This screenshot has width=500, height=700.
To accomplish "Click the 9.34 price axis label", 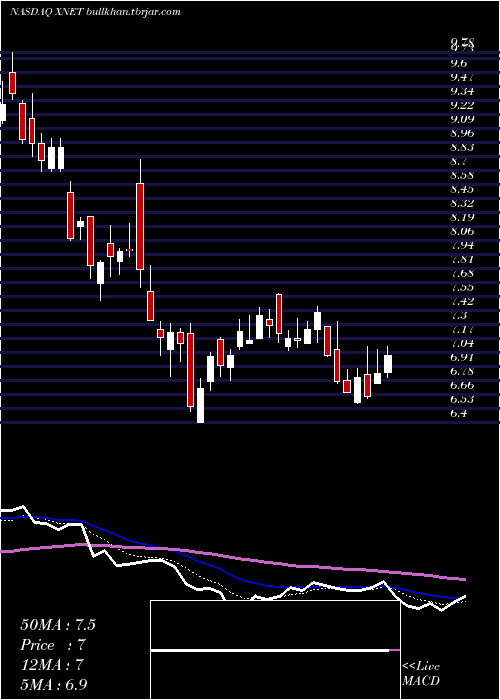I will click(462, 91).
